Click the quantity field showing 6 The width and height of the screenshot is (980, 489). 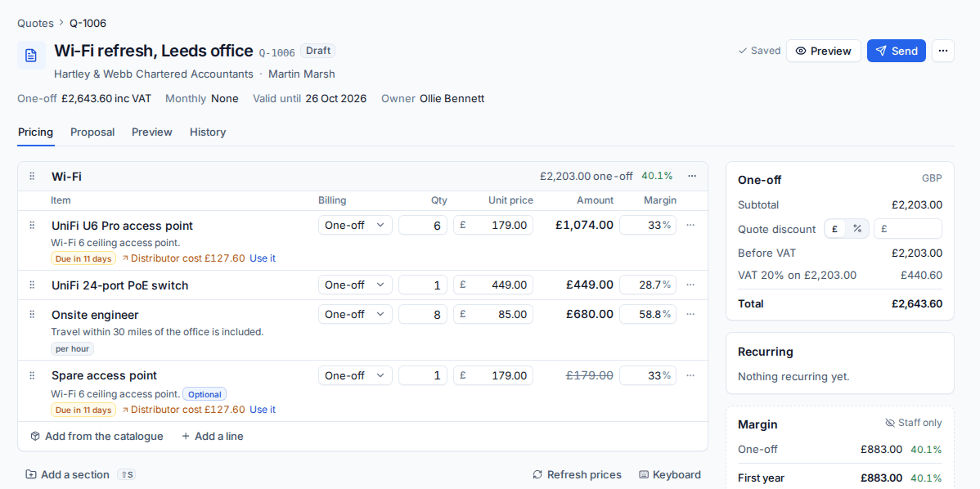coord(422,225)
